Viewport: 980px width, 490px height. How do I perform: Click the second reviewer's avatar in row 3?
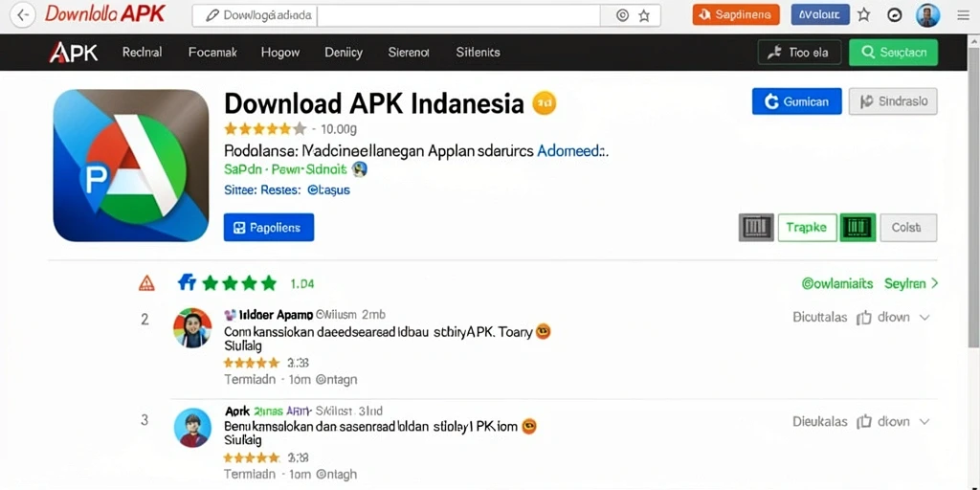coord(193,428)
